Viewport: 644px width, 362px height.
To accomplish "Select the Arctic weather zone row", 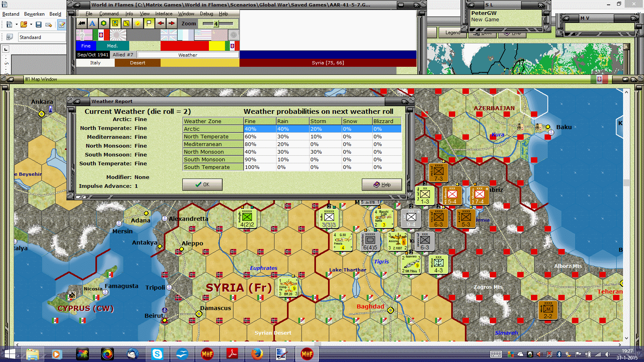I will [292, 129].
